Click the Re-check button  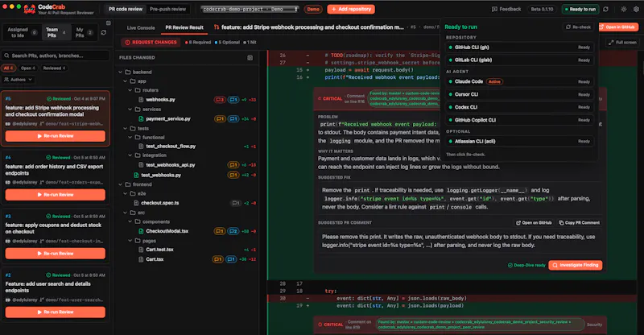coord(578,27)
